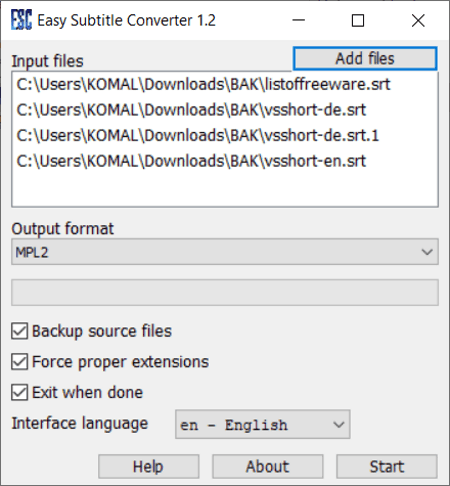Image resolution: width=450 pixels, height=486 pixels.
Task: Maximize the Easy Subtitle Converter window
Action: 358,20
